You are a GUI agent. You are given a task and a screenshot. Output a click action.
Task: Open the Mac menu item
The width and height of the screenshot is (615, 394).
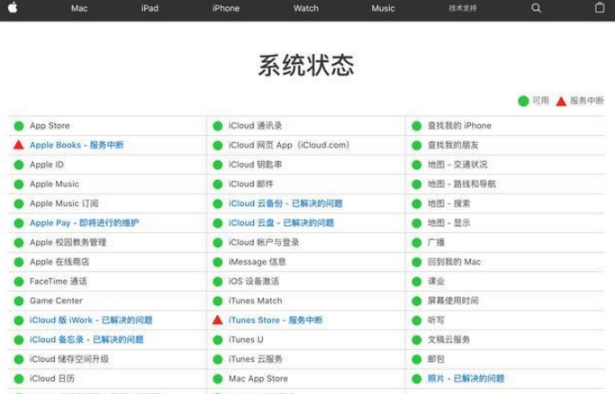pyautogui.click(x=79, y=8)
